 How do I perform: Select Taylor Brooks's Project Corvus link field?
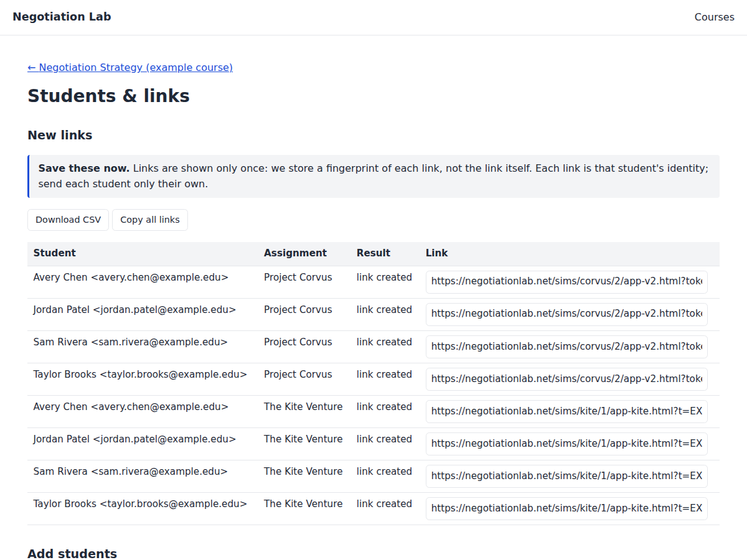click(566, 379)
